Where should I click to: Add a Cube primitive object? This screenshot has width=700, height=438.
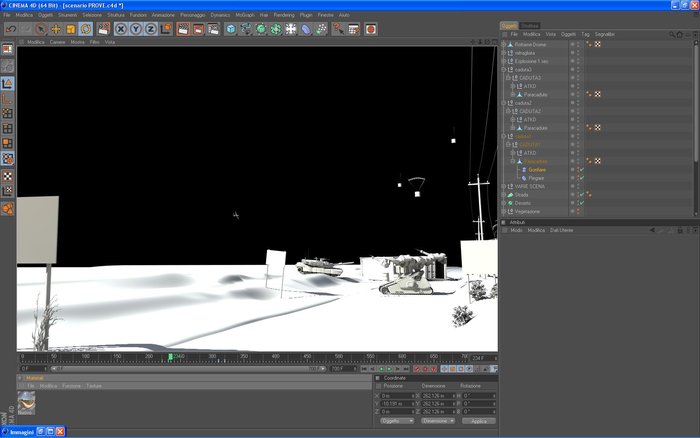coord(231,29)
